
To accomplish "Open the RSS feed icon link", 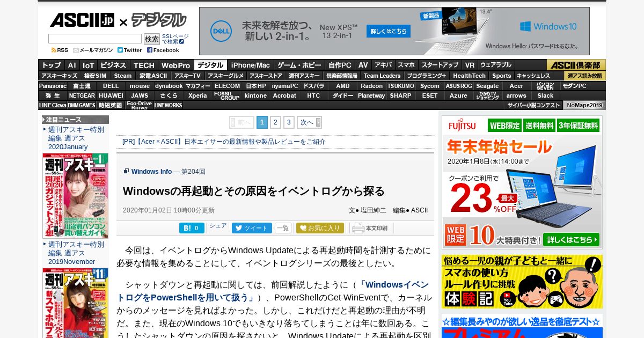I will coord(60,50).
